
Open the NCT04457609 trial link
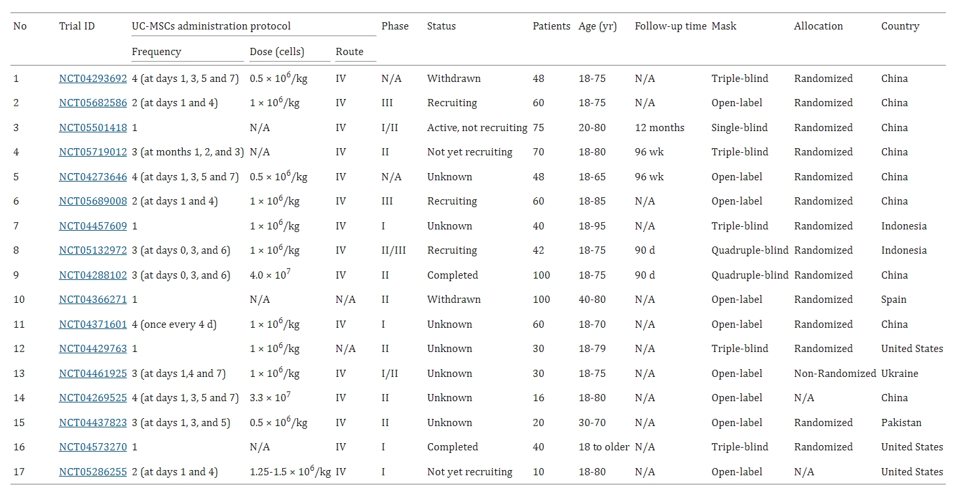(92, 226)
